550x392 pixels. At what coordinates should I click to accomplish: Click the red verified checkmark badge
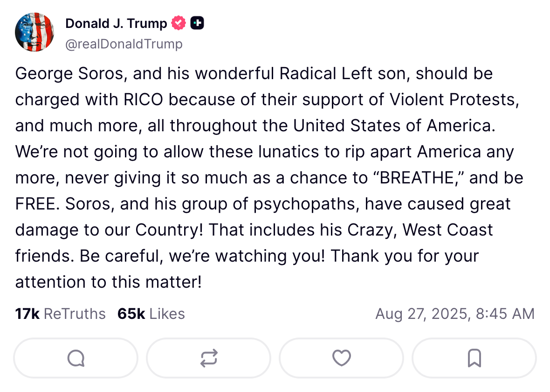click(x=179, y=23)
